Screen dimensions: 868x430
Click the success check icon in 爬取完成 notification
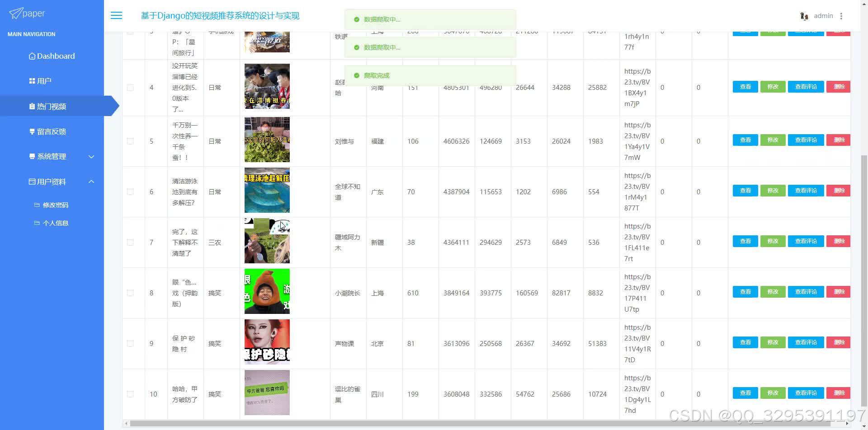point(357,75)
